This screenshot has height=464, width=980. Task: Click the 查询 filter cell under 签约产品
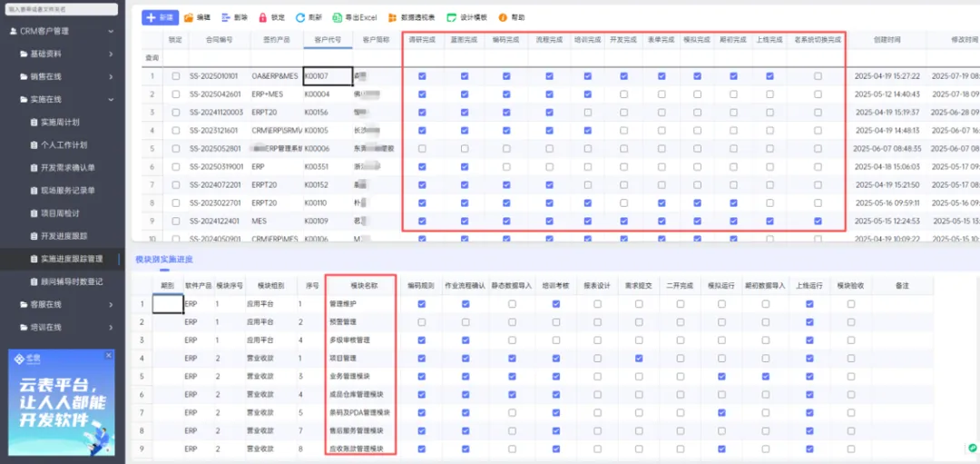pyautogui.click(x=278, y=57)
